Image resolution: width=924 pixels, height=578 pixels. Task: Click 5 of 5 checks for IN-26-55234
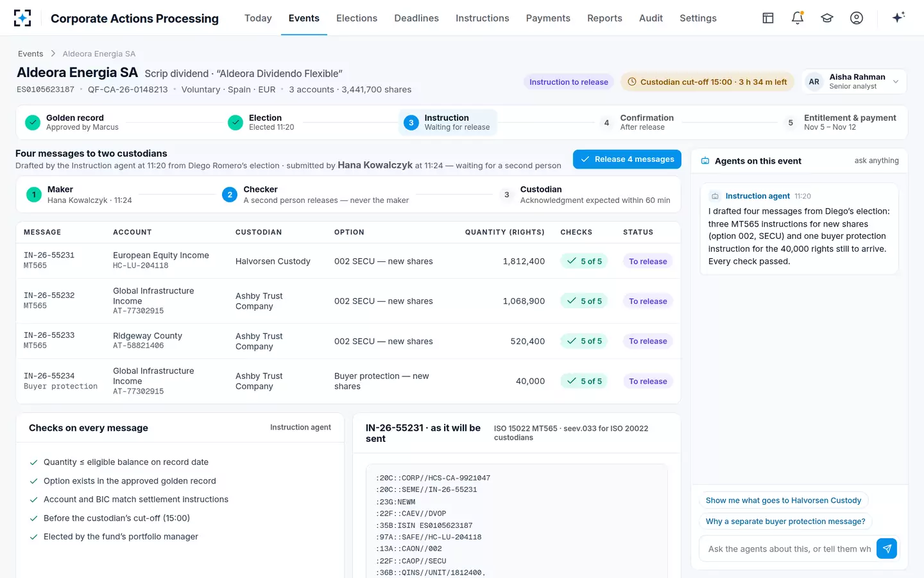tap(583, 381)
